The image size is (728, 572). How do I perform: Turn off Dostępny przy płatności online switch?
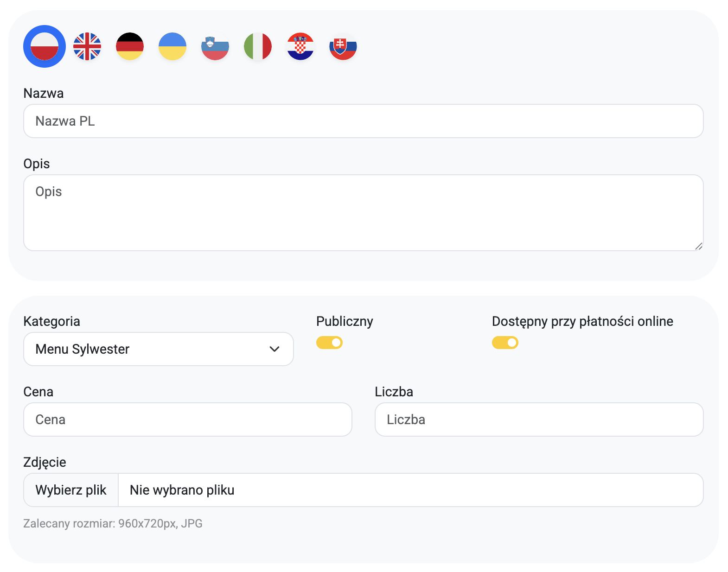(x=505, y=343)
